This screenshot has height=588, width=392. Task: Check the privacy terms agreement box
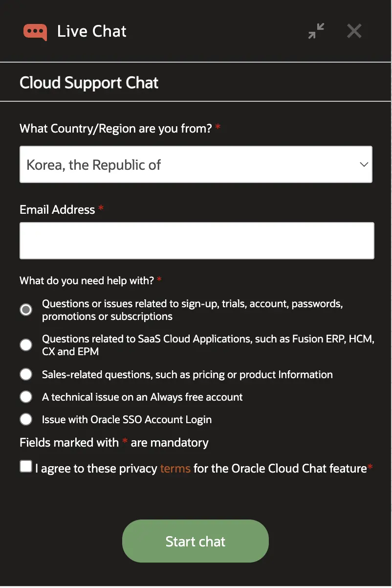click(x=25, y=466)
